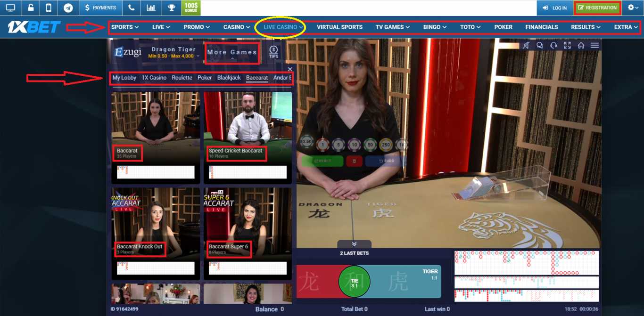Screen dimensions: 644x316
Task: Expand the Toto menu
Action: coord(470,27)
